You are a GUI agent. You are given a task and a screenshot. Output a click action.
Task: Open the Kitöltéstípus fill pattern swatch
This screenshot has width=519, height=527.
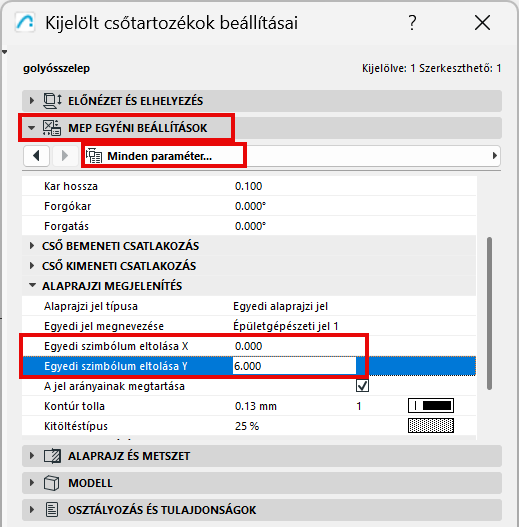coord(431,425)
